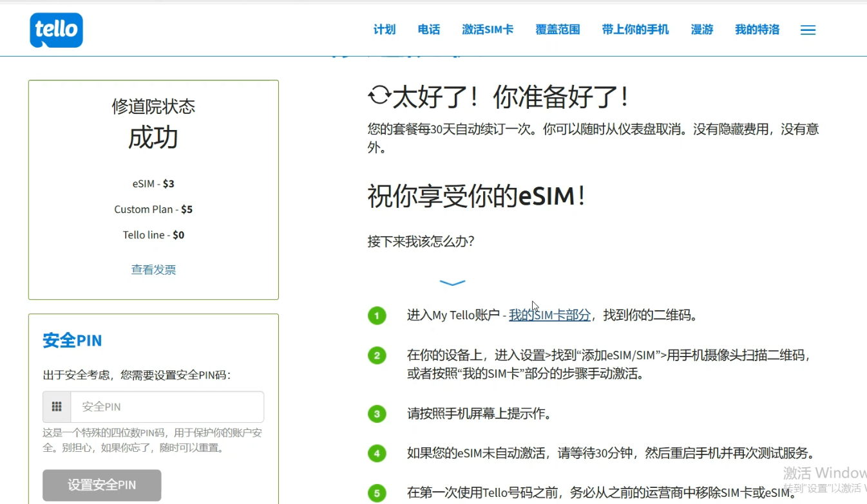Click the 祝你享受你的eSIM! heading

477,196
